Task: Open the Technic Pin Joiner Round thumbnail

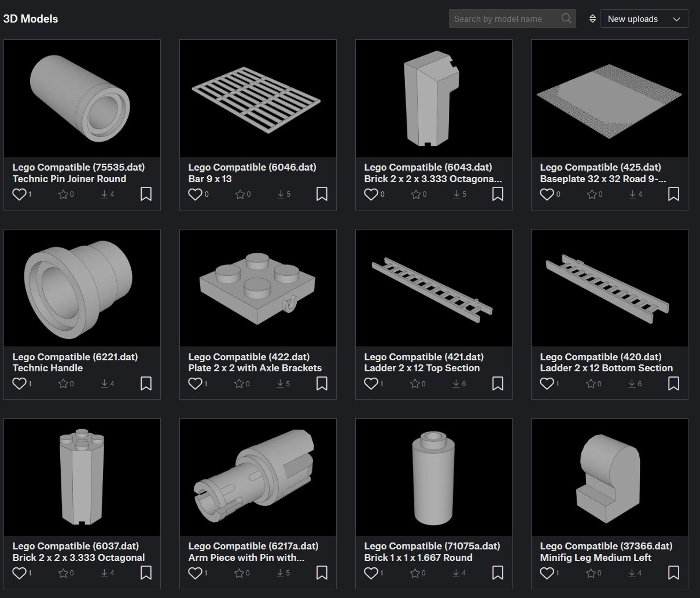Action: (82, 98)
